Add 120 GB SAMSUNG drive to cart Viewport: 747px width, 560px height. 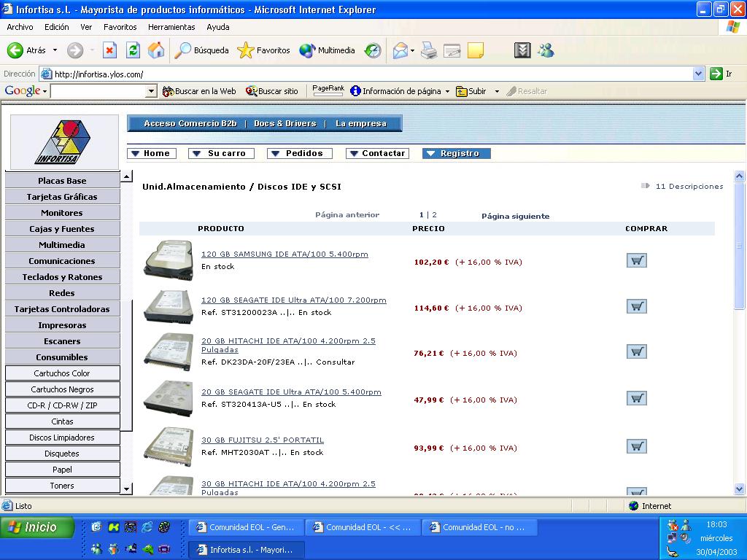pyautogui.click(x=636, y=260)
